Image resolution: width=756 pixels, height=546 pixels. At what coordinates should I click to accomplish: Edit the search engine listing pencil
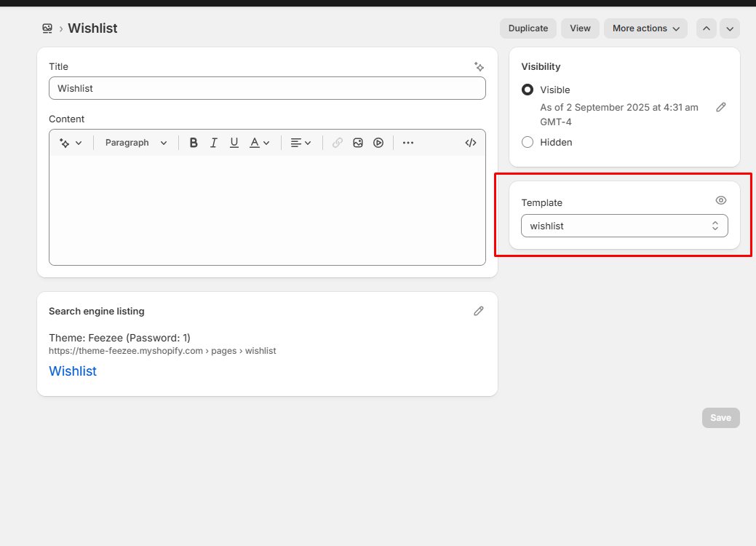coord(479,311)
